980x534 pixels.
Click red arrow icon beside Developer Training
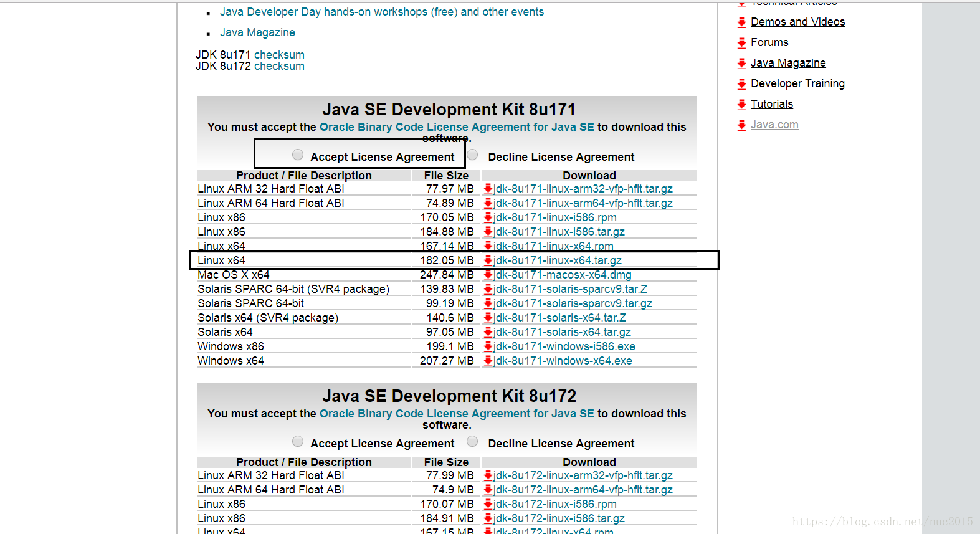pos(741,84)
